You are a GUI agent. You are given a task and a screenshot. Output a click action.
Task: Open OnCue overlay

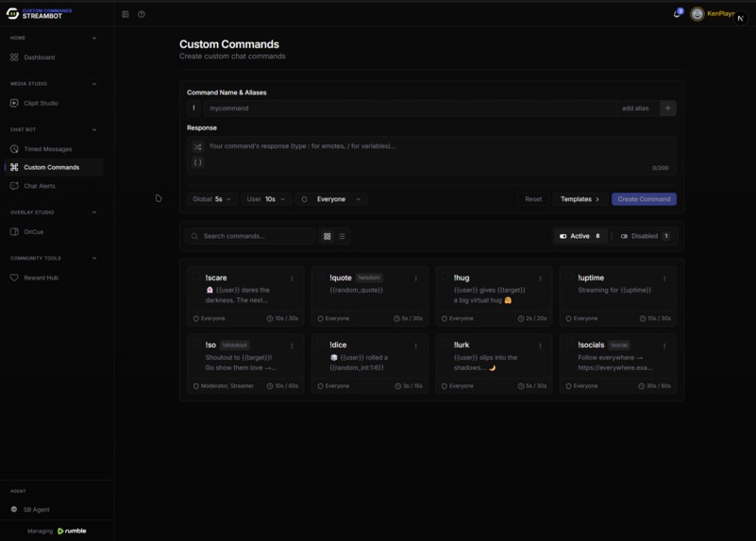[x=54, y=232]
